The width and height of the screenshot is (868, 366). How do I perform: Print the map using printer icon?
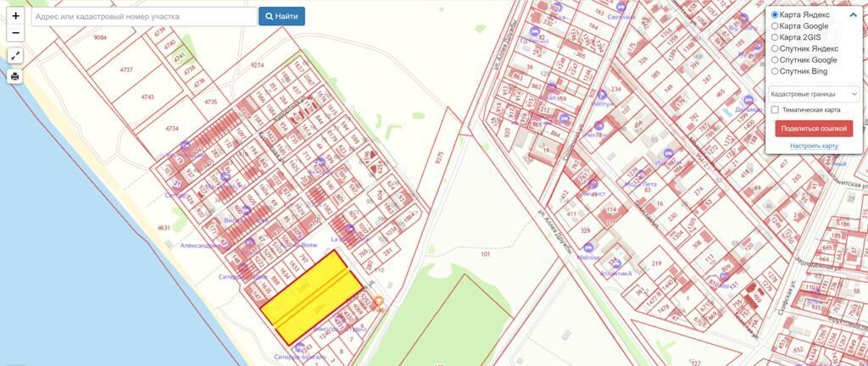(x=15, y=76)
